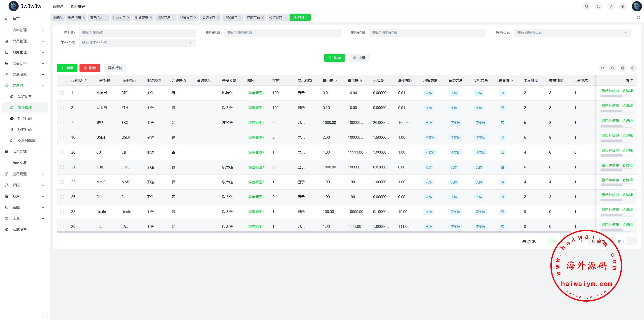Click the table print icon
This screenshot has width=644, height=320.
[x=623, y=68]
